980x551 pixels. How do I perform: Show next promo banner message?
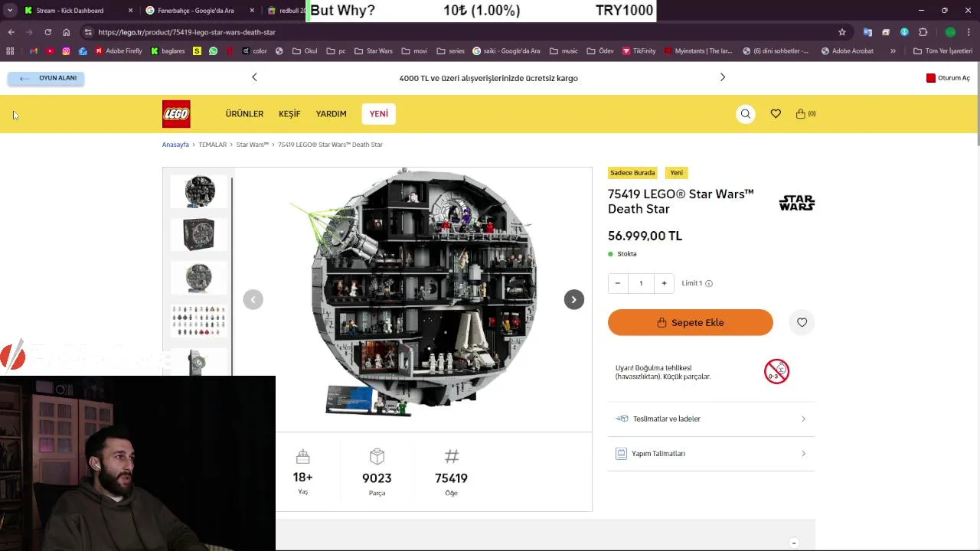click(722, 77)
